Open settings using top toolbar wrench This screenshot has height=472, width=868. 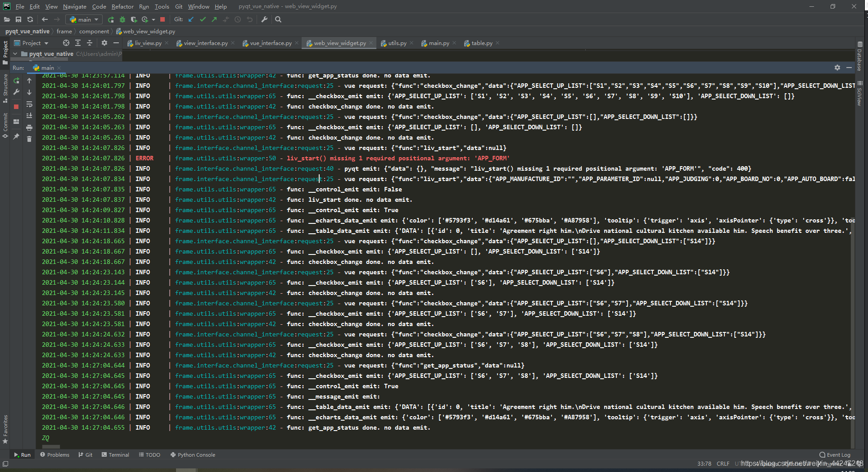pyautogui.click(x=264, y=19)
